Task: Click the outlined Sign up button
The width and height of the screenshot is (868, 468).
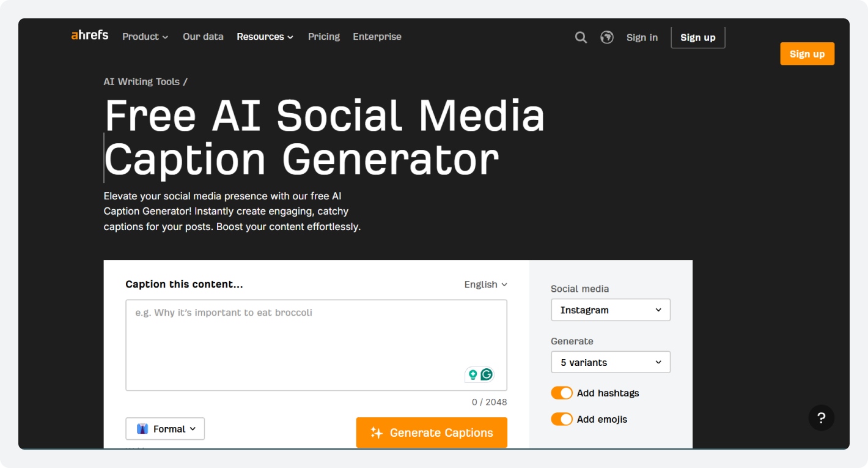Action: point(698,37)
